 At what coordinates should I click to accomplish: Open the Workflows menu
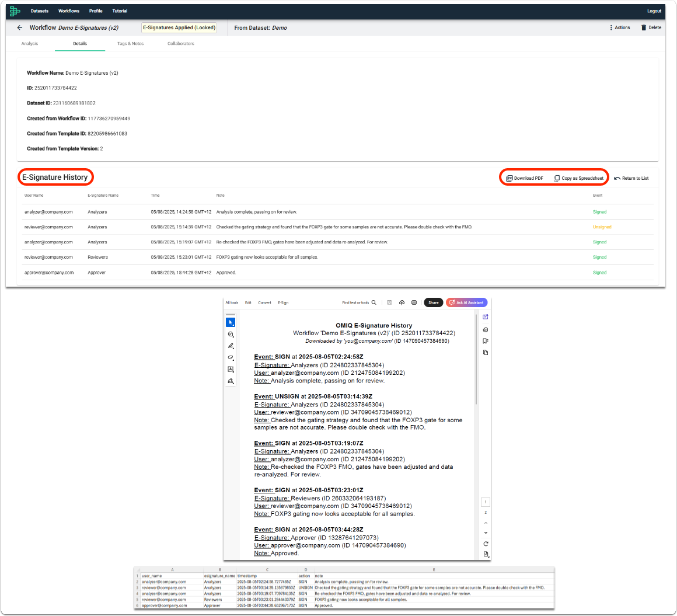coord(69,11)
